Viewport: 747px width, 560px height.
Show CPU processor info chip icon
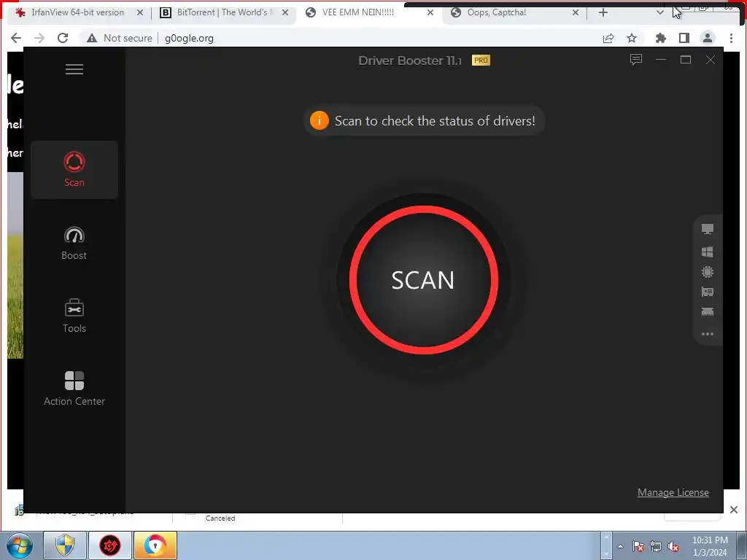(708, 272)
